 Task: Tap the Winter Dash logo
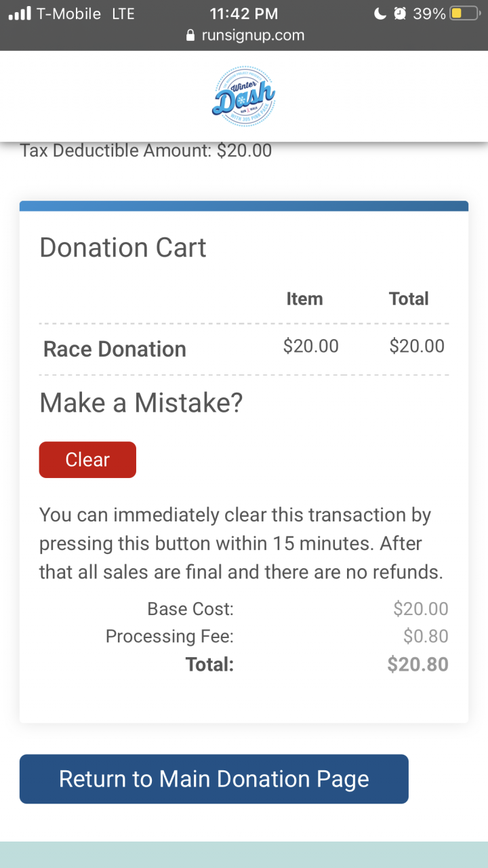[x=243, y=96]
